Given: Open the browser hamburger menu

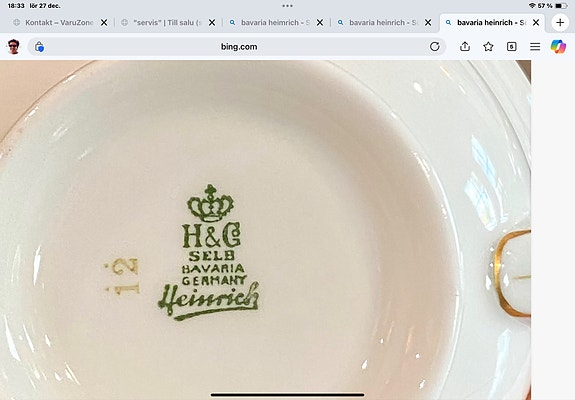Looking at the screenshot, I should pyautogui.click(x=535, y=47).
